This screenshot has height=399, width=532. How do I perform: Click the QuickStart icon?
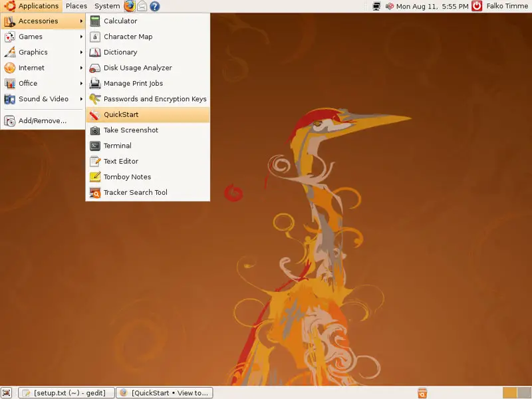[x=95, y=114]
